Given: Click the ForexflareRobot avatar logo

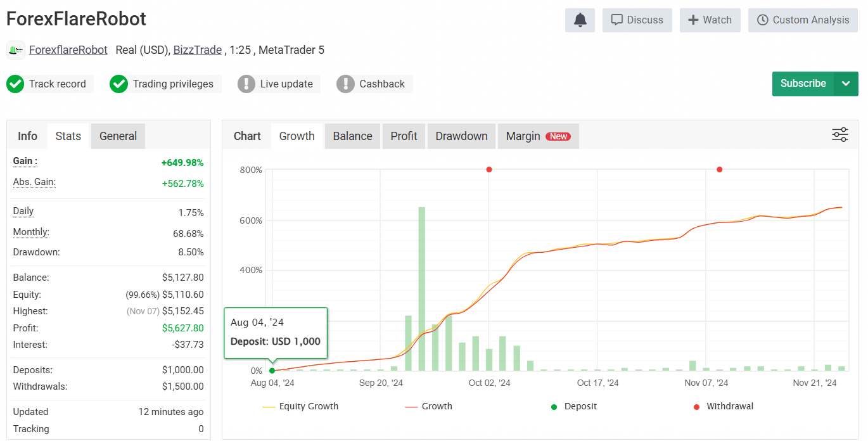Looking at the screenshot, I should coord(16,50).
